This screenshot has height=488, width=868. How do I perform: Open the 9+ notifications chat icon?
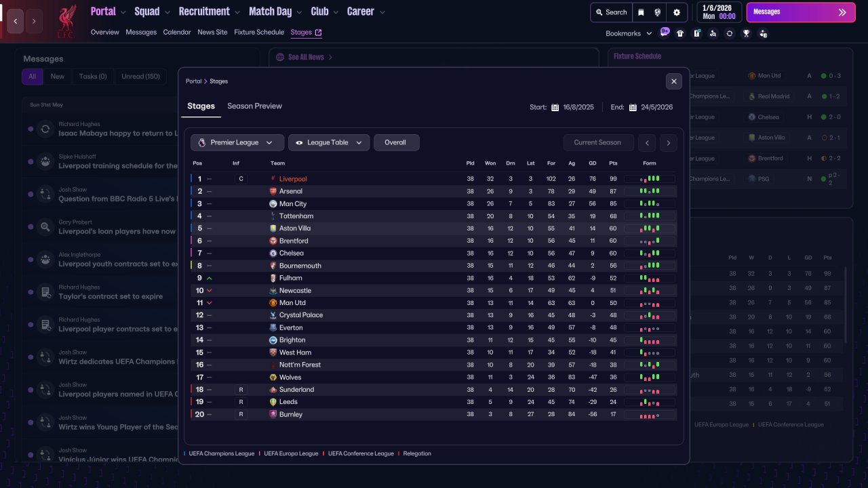coord(665,32)
